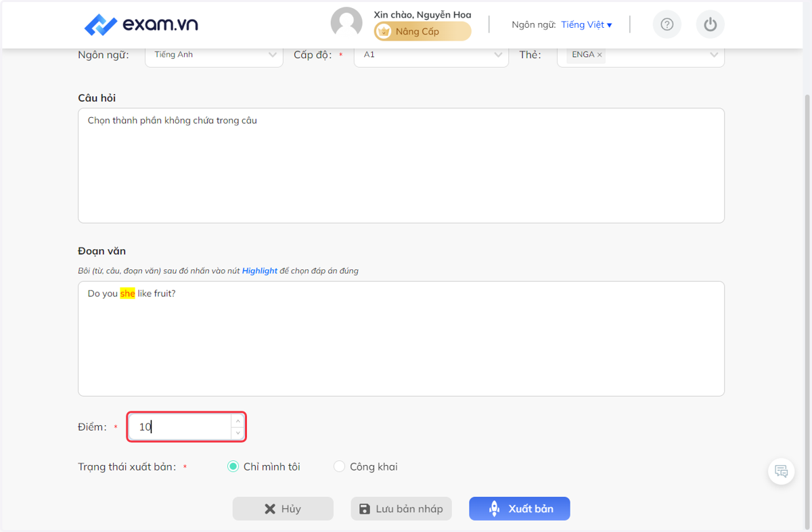
Task: Click inside the Đoạn văn passage editor
Action: pos(401,338)
